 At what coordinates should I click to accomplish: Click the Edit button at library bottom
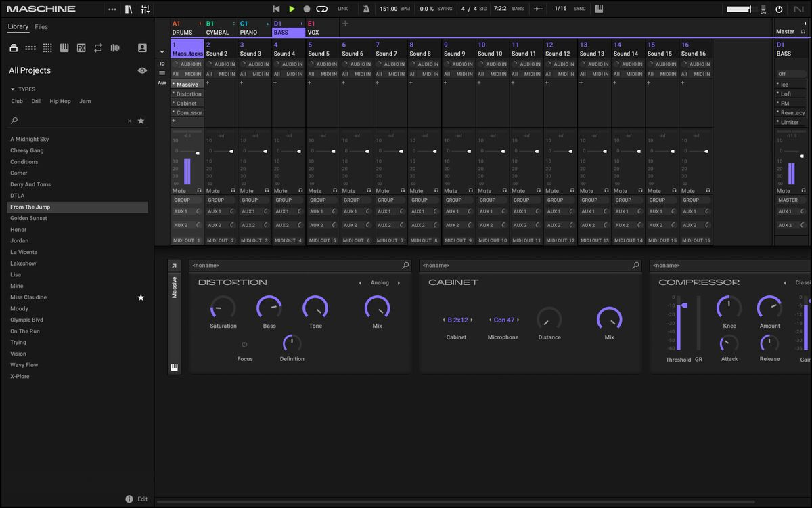coord(142,499)
